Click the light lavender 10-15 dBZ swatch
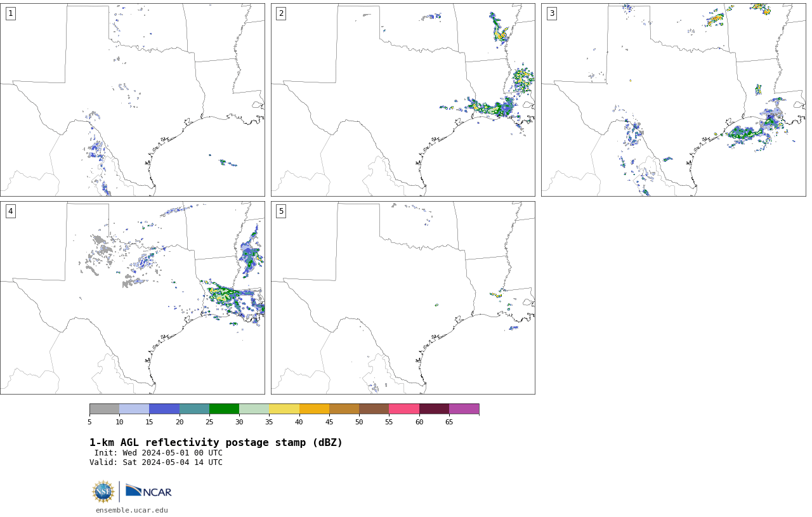The height and width of the screenshot is (517, 812). coord(134,409)
